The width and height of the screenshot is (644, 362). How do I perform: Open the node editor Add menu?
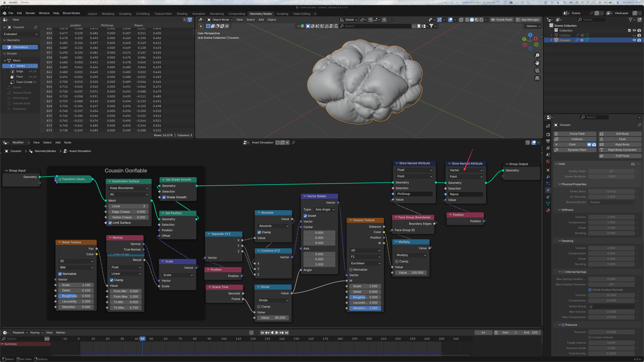point(58,143)
